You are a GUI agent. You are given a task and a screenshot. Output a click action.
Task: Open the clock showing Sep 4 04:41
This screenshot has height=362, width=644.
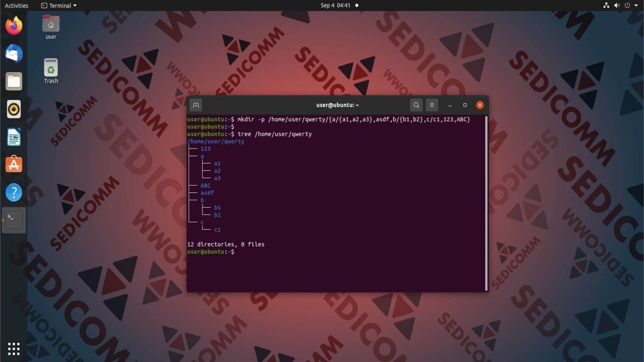[x=335, y=5]
